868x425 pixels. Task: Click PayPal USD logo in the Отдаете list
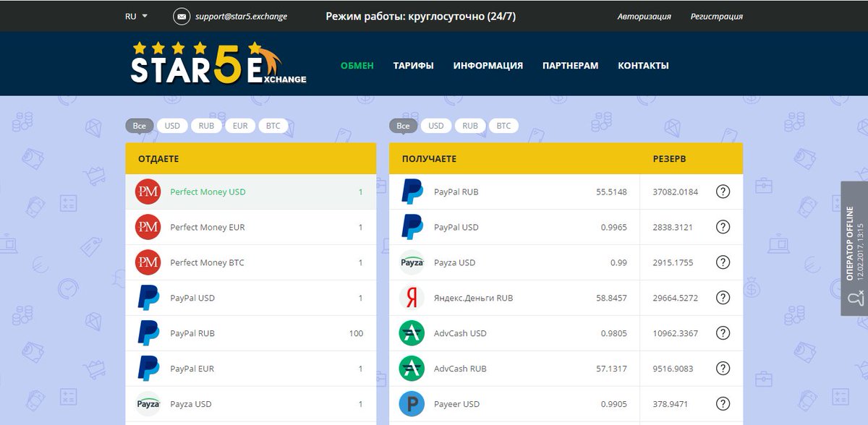pos(148,298)
